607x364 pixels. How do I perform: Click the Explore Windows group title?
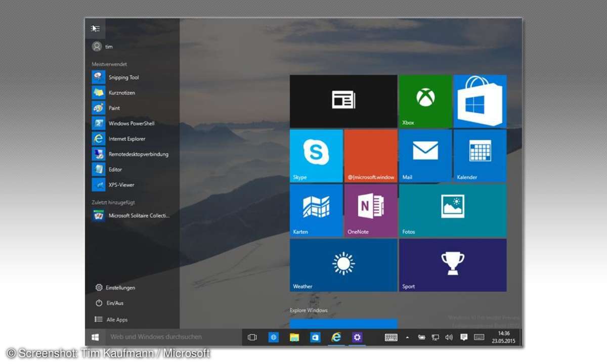pos(309,310)
